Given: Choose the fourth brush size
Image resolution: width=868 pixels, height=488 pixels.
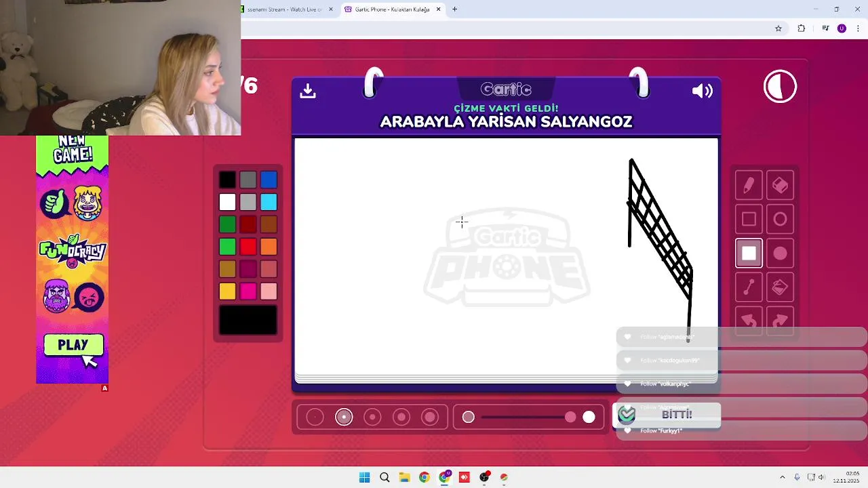Looking at the screenshot, I should click(401, 418).
